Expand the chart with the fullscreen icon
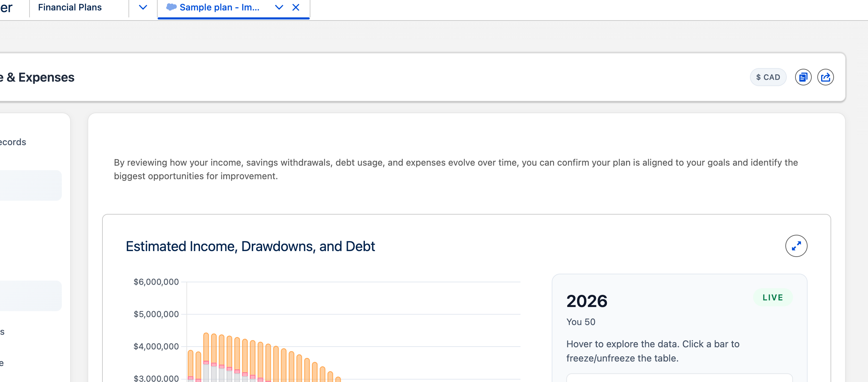 [x=796, y=246]
